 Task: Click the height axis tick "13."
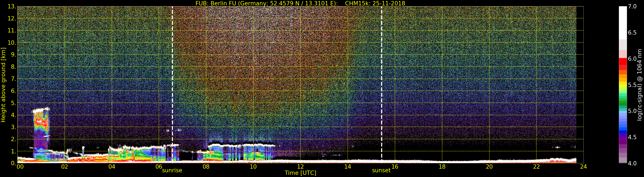tap(12, 6)
